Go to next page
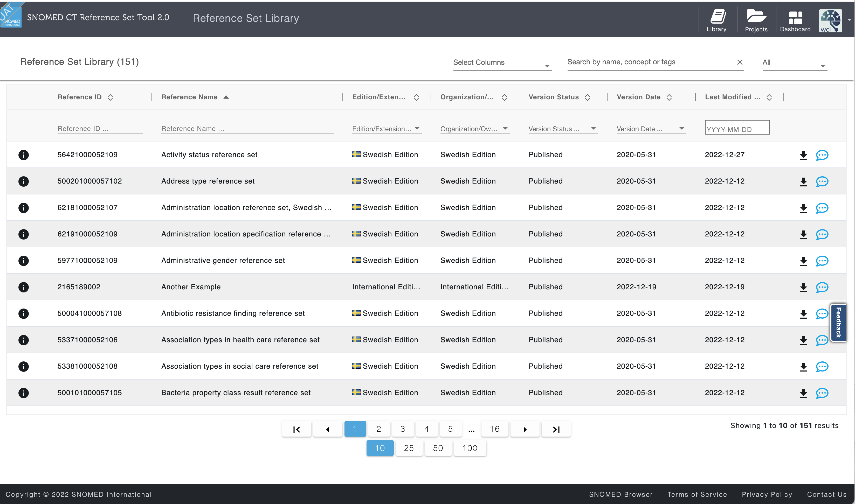This screenshot has height=504, width=855. 525,429
